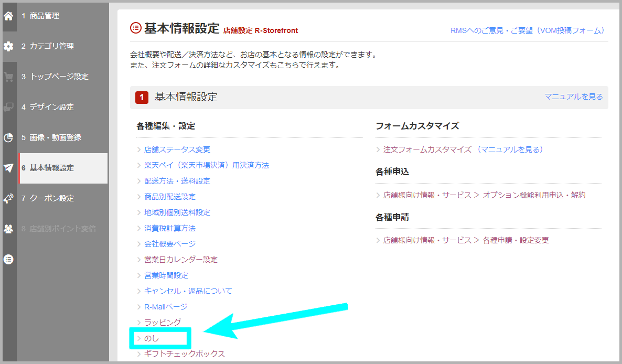Open 消費税計算方法 link

[x=170, y=228]
